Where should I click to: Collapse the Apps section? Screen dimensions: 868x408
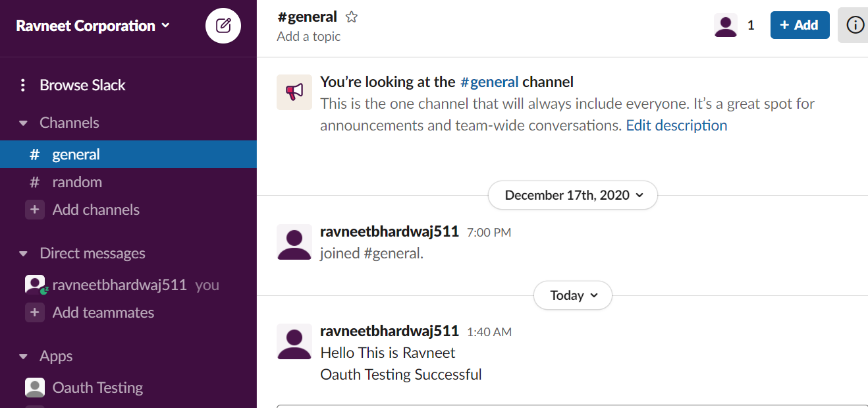[24, 357]
